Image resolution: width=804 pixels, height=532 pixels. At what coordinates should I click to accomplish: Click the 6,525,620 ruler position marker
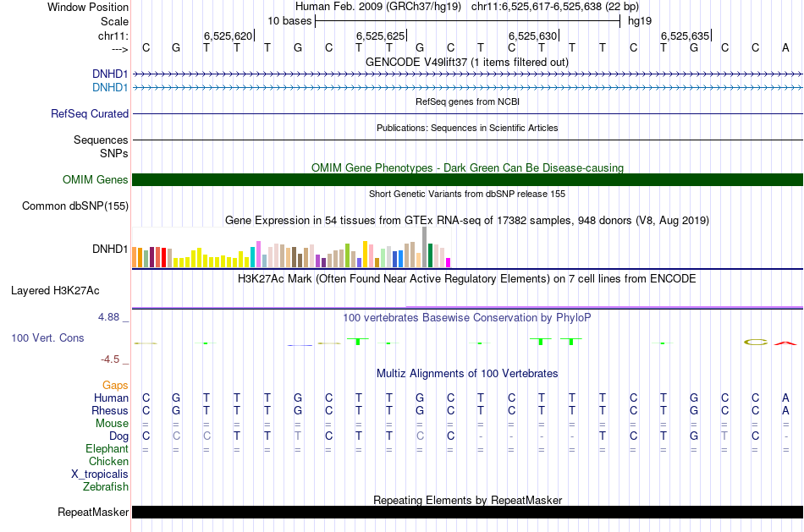(x=228, y=36)
